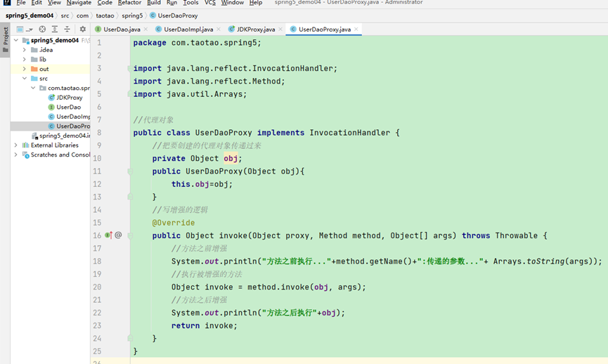Expand the out folder
The height and width of the screenshot is (364, 608).
point(24,69)
